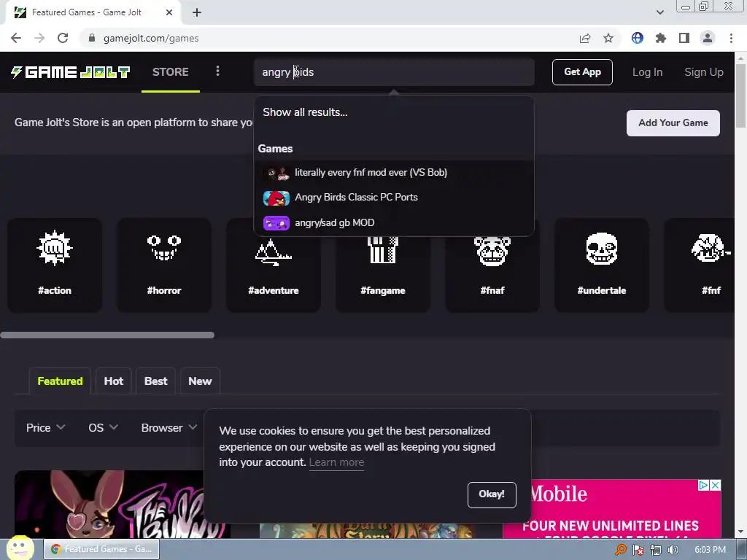Open the Price filter dropdown

[45, 427]
